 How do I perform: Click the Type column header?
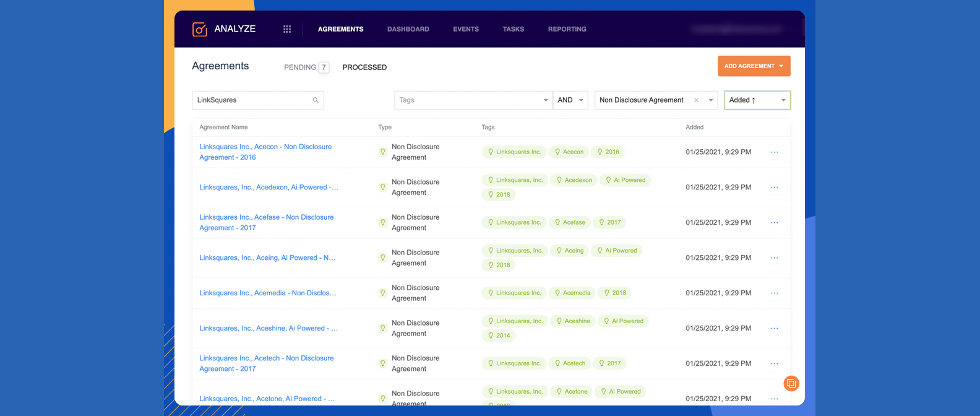click(385, 128)
